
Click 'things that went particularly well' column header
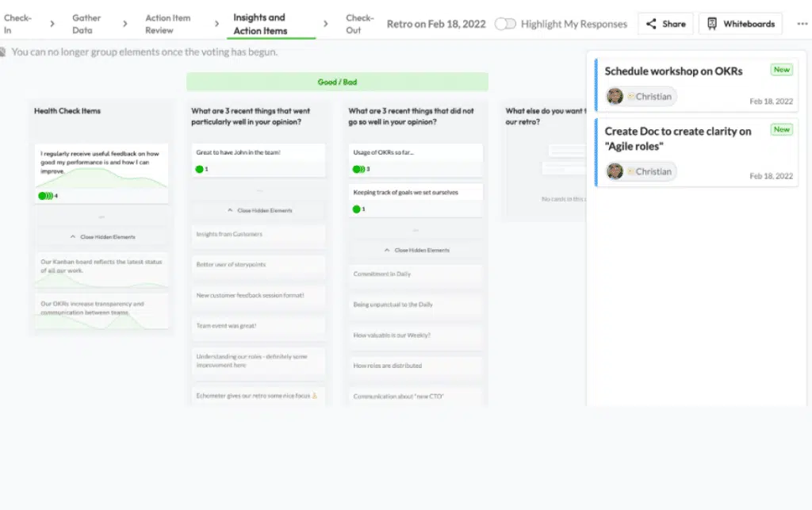(x=251, y=117)
